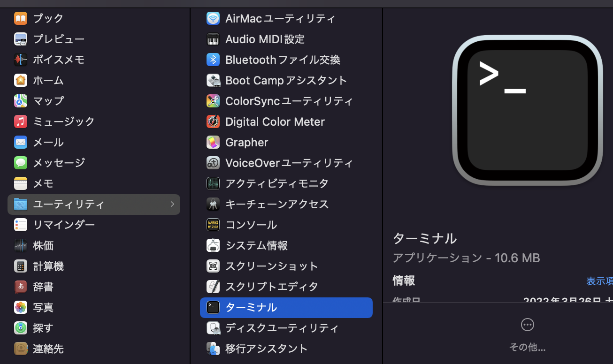Select the キーチェーンアクセス keys icon
This screenshot has width=613, height=364.
(213, 205)
